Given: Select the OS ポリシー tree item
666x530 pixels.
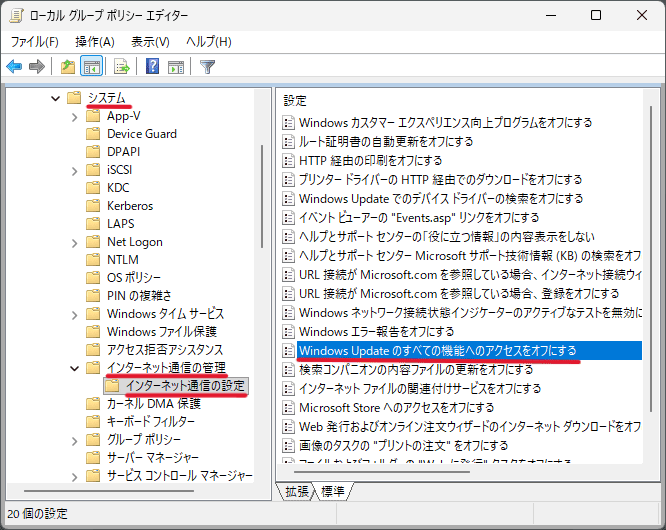Looking at the screenshot, I should pyautogui.click(x=134, y=277).
